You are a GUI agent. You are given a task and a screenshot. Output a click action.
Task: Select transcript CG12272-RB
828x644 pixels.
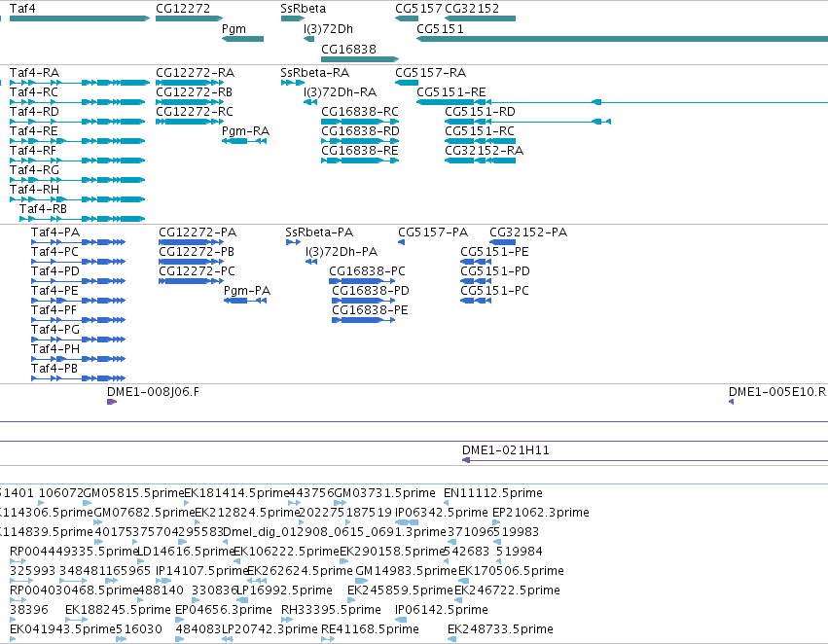pos(190,102)
